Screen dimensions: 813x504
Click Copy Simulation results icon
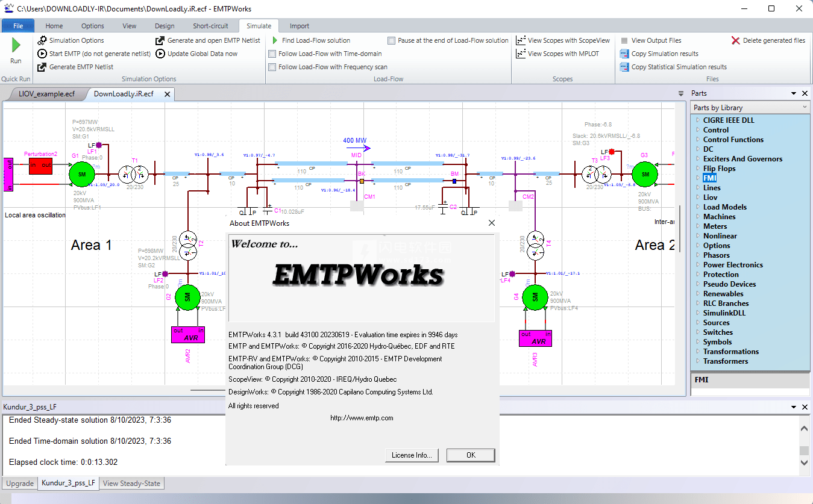click(624, 54)
